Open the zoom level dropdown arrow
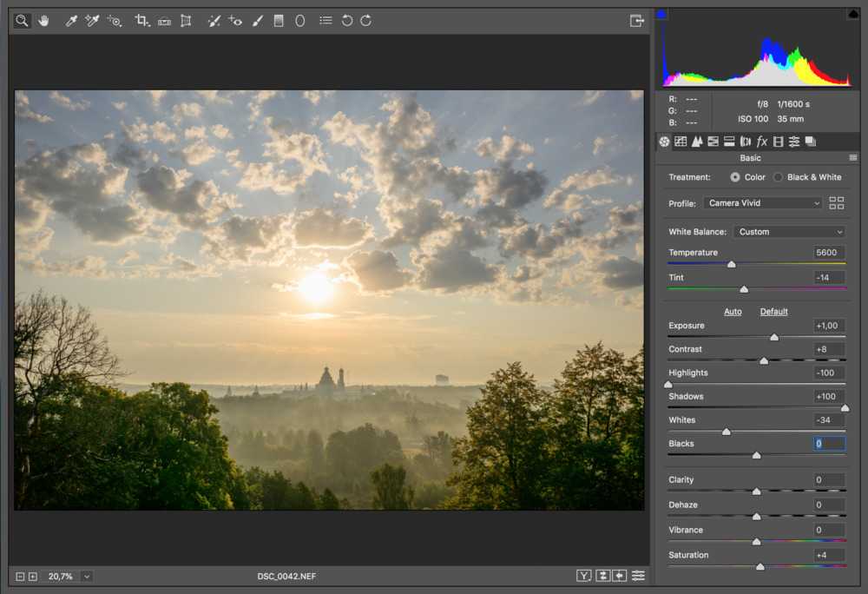Image resolution: width=868 pixels, height=594 pixels. [x=87, y=576]
